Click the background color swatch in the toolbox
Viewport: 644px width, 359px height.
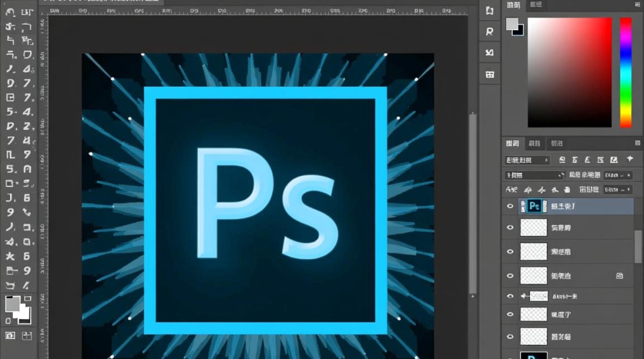coord(25,316)
